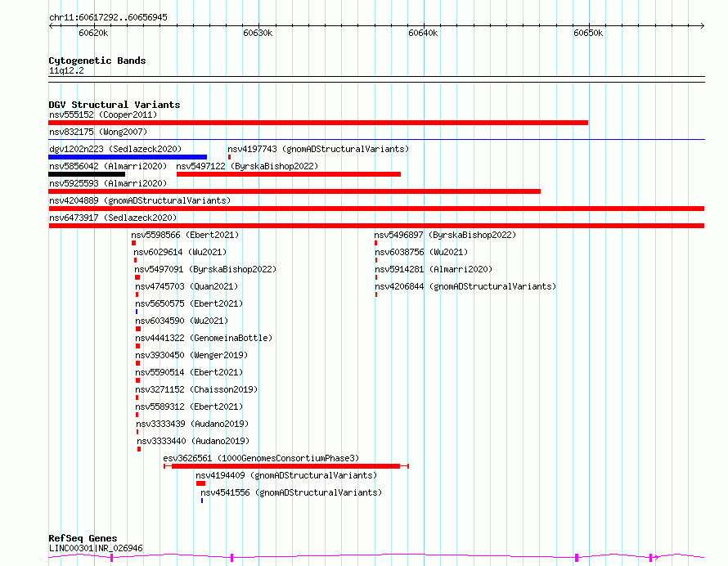Click the nsv5856042 (Almarri2020) label

point(108,166)
